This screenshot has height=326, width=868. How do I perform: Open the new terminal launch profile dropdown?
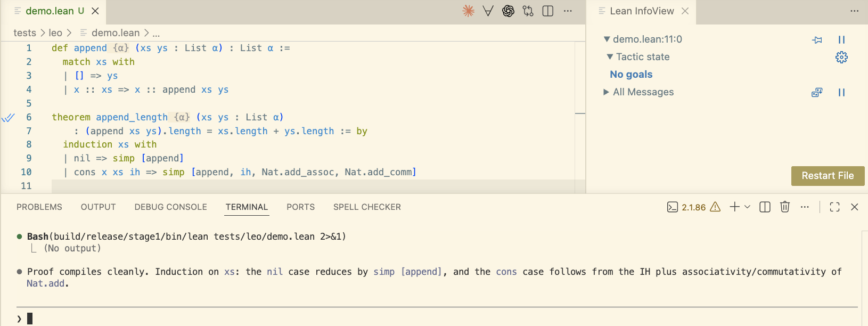(748, 207)
